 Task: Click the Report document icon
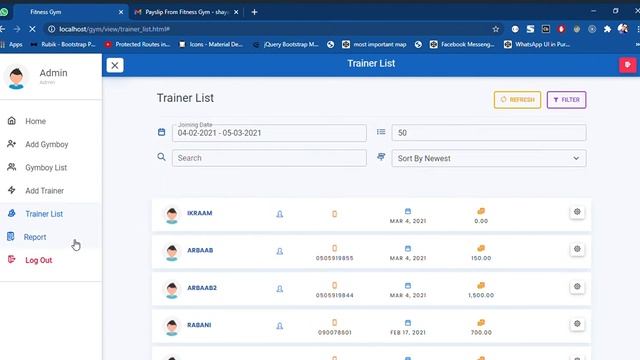coord(11,236)
